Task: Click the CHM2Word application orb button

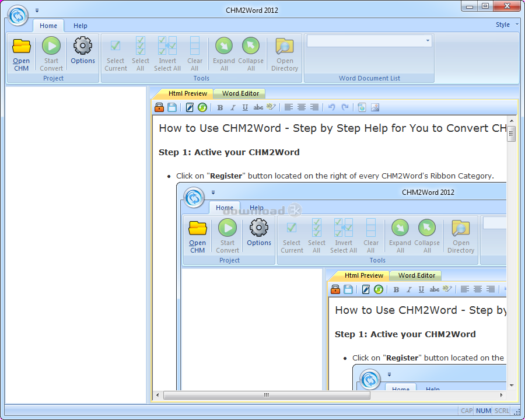Action: click(17, 15)
